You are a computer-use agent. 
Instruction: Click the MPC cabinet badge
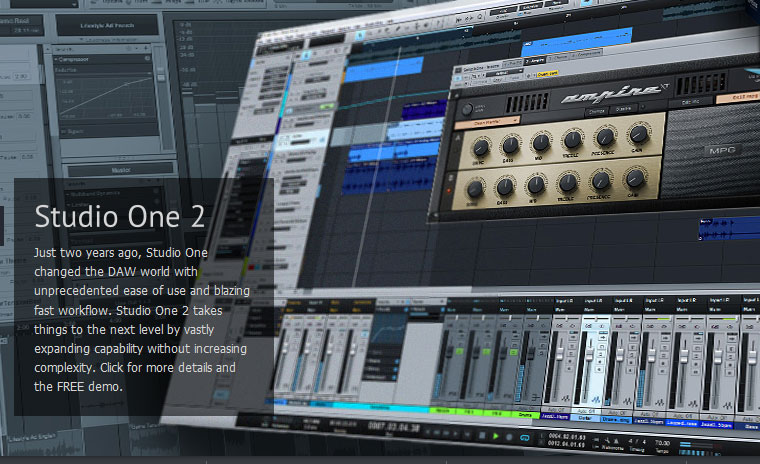click(x=722, y=150)
